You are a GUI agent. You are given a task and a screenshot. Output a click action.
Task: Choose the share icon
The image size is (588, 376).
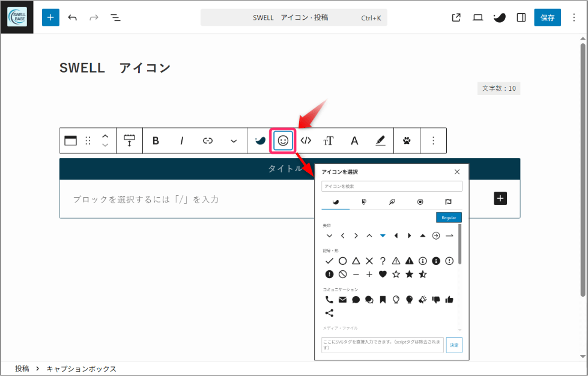click(329, 313)
